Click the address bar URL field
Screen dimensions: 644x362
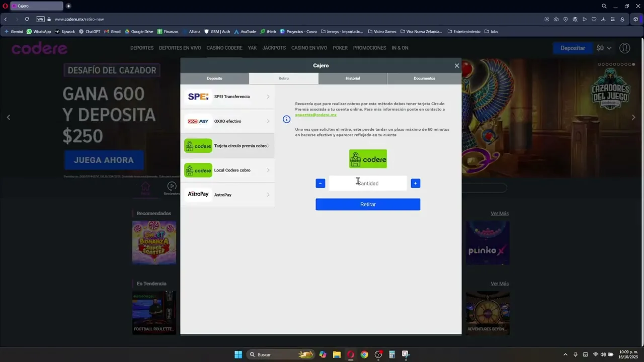coord(79,19)
